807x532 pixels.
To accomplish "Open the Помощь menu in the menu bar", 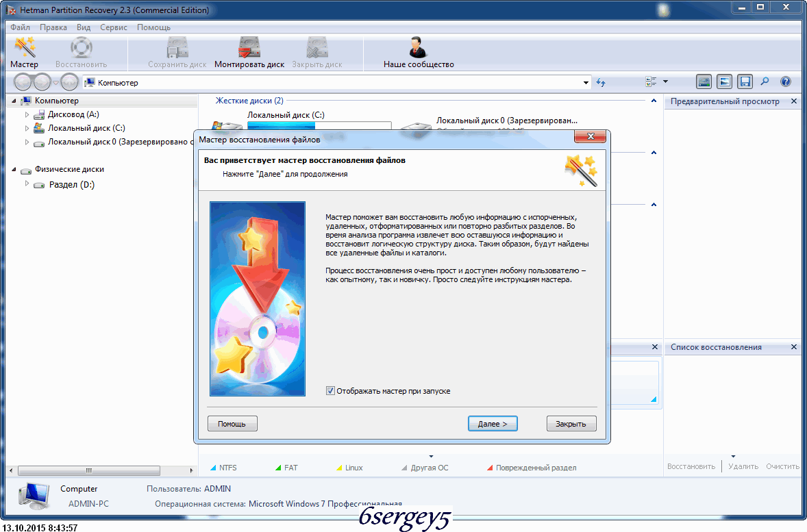I will click(x=154, y=27).
